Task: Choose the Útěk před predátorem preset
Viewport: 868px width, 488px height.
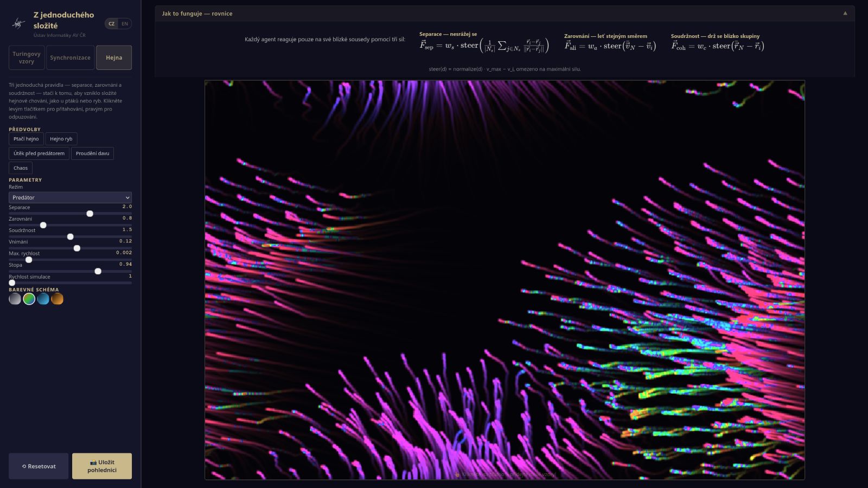Action: click(39, 153)
